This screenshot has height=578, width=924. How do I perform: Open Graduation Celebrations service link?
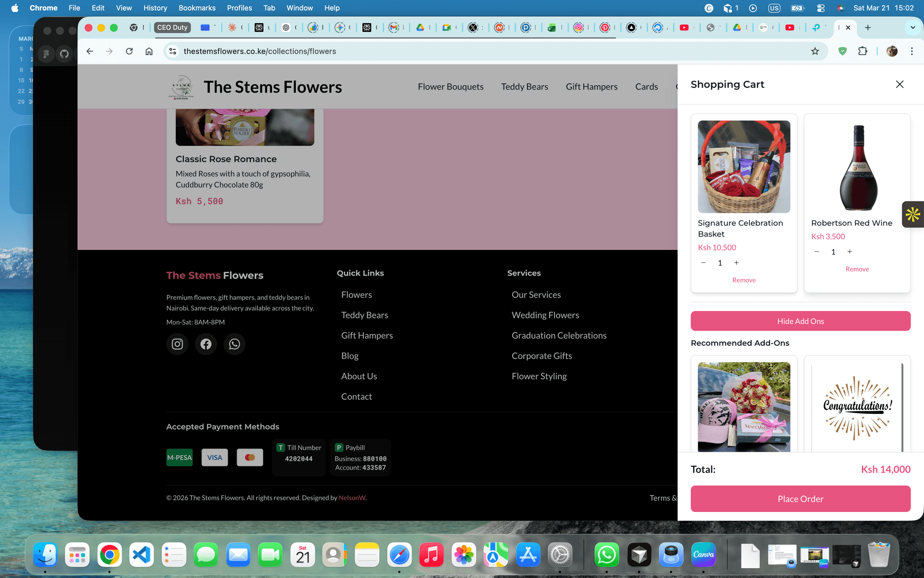[559, 336]
